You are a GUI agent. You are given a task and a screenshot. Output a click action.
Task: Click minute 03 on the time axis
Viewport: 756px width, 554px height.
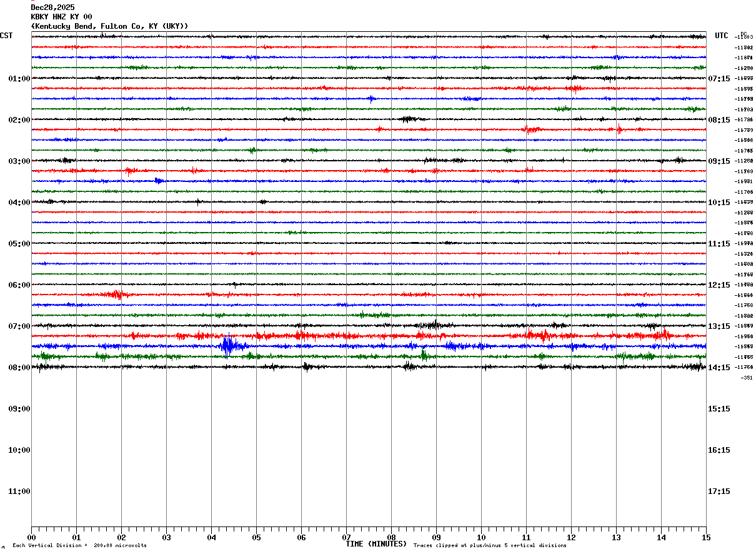(x=166, y=537)
